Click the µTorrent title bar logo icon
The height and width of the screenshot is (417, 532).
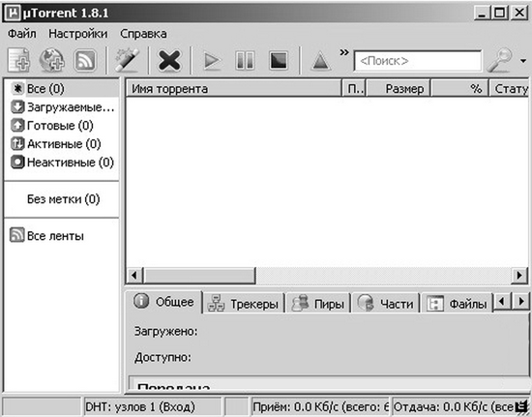click(x=14, y=13)
